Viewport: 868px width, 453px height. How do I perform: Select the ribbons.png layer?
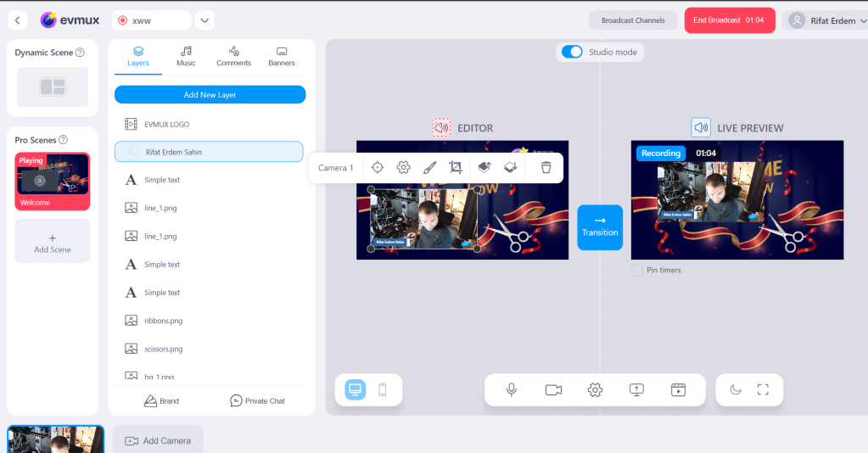click(x=210, y=321)
